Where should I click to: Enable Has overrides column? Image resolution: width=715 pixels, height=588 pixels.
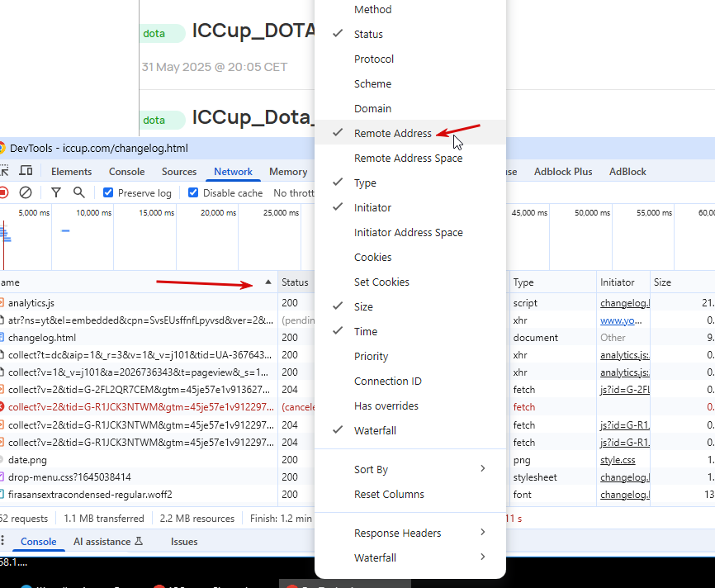point(410,406)
